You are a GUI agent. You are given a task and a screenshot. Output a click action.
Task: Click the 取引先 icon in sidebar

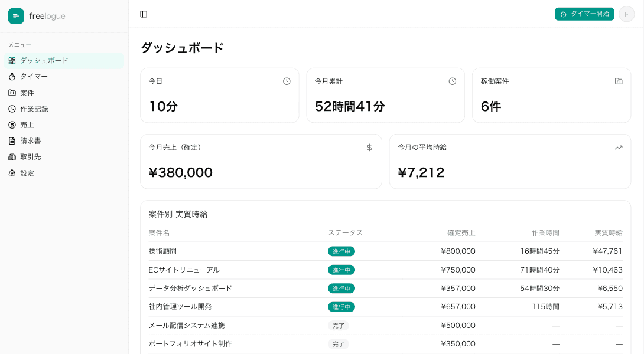click(x=11, y=156)
